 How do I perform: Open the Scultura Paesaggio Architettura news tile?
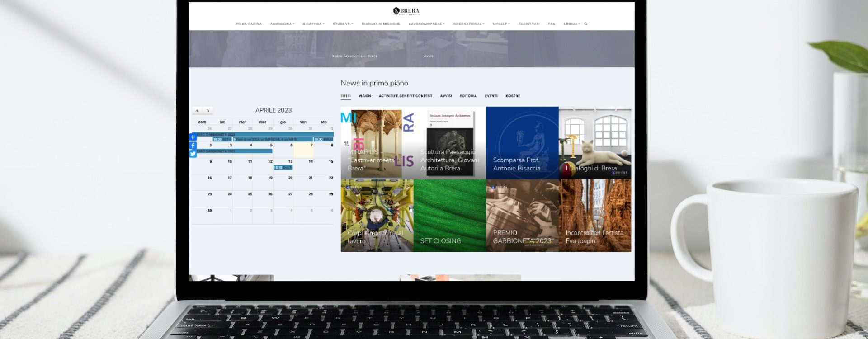click(450, 143)
